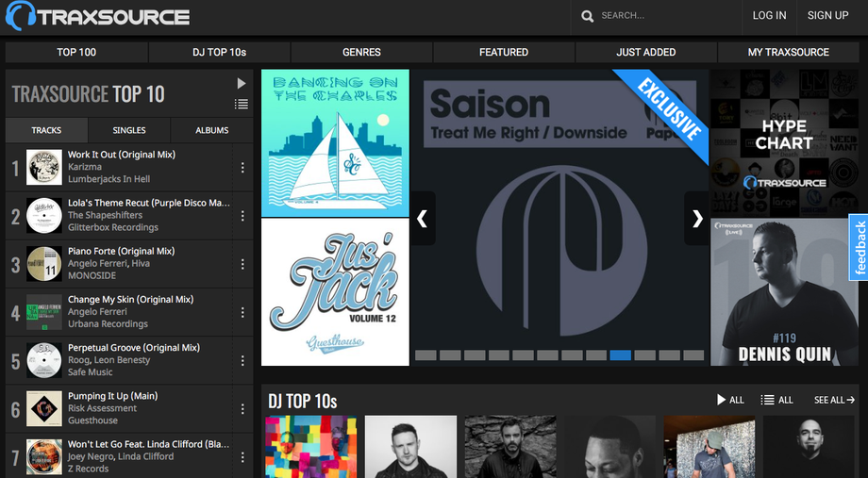Open Work It Out (Original Mix) title
868x478 pixels.
(x=122, y=155)
